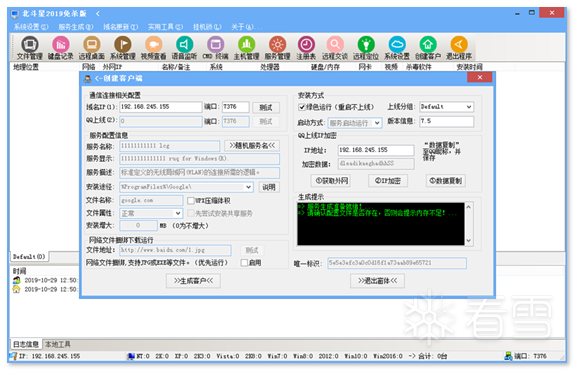Viewport: 574px width, 370px height.
Task: Click the 安装时间 column header
Action: (x=469, y=67)
